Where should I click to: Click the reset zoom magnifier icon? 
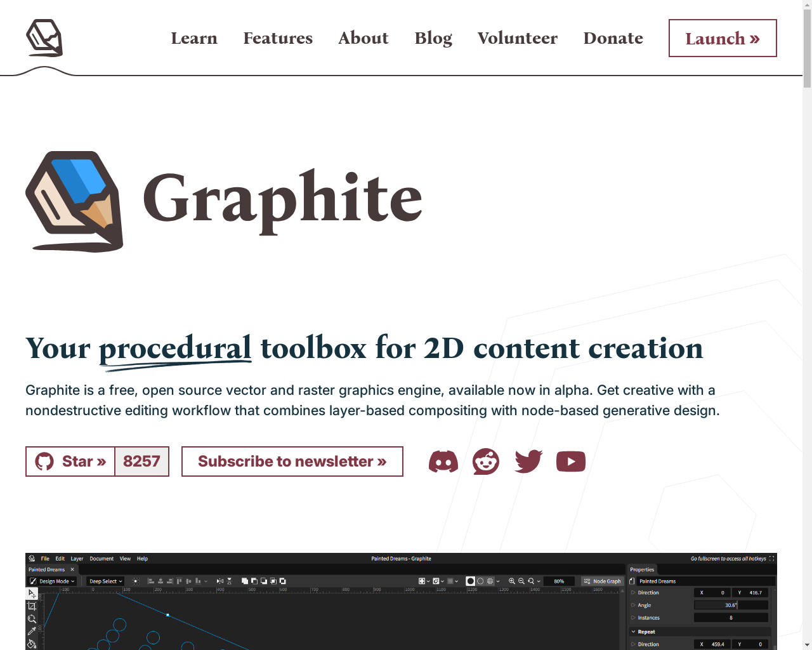tap(531, 581)
